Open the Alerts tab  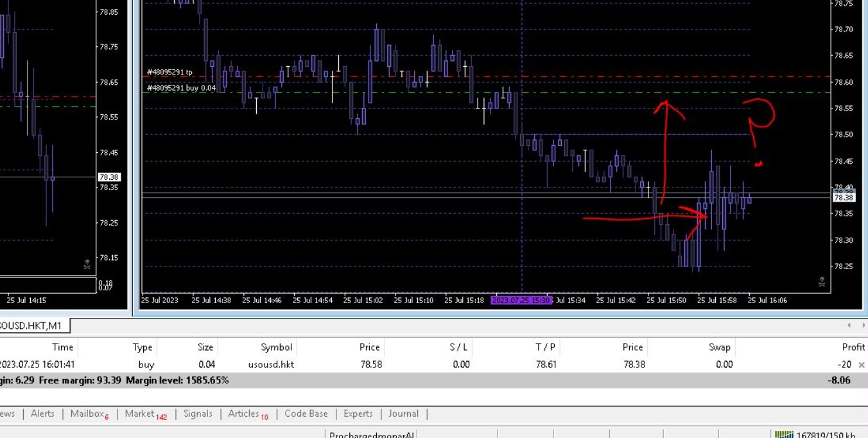[42, 414]
